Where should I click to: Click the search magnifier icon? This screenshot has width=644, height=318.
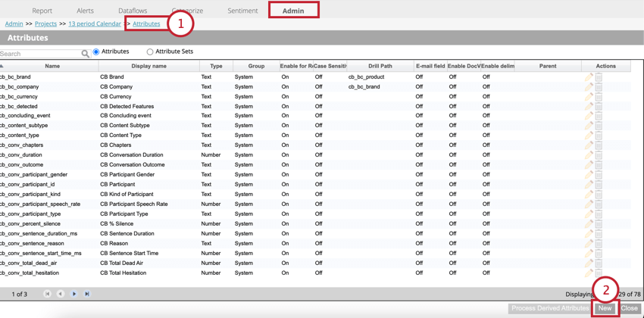(85, 54)
